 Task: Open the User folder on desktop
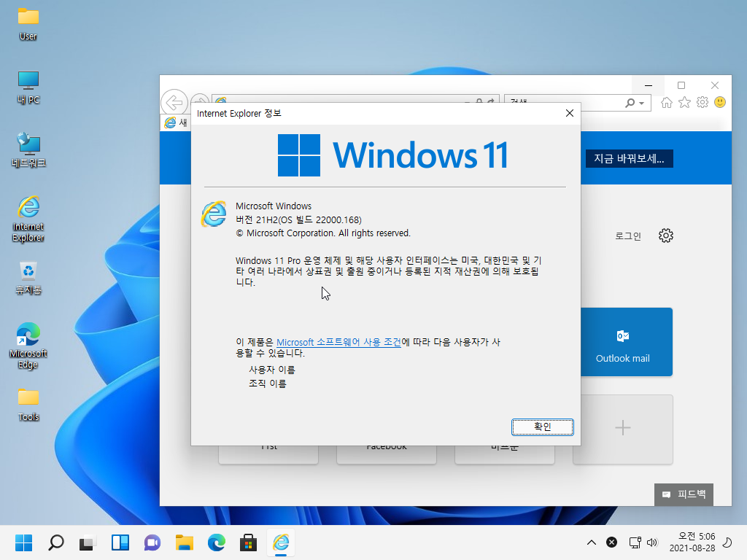[x=28, y=24]
